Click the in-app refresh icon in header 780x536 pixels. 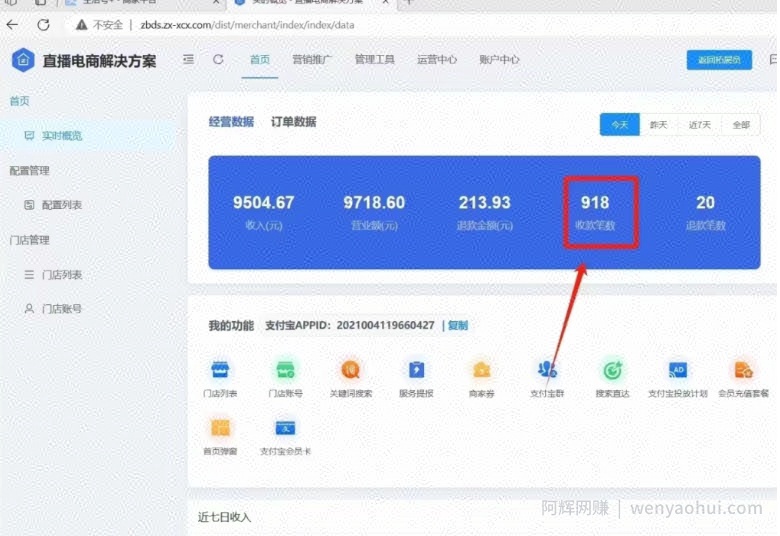218,60
